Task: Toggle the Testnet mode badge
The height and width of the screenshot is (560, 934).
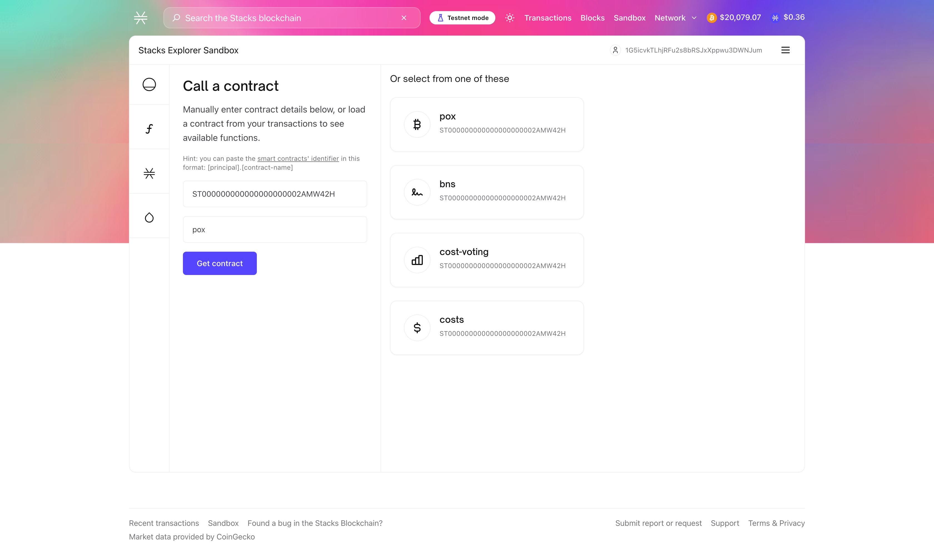Action: click(462, 18)
